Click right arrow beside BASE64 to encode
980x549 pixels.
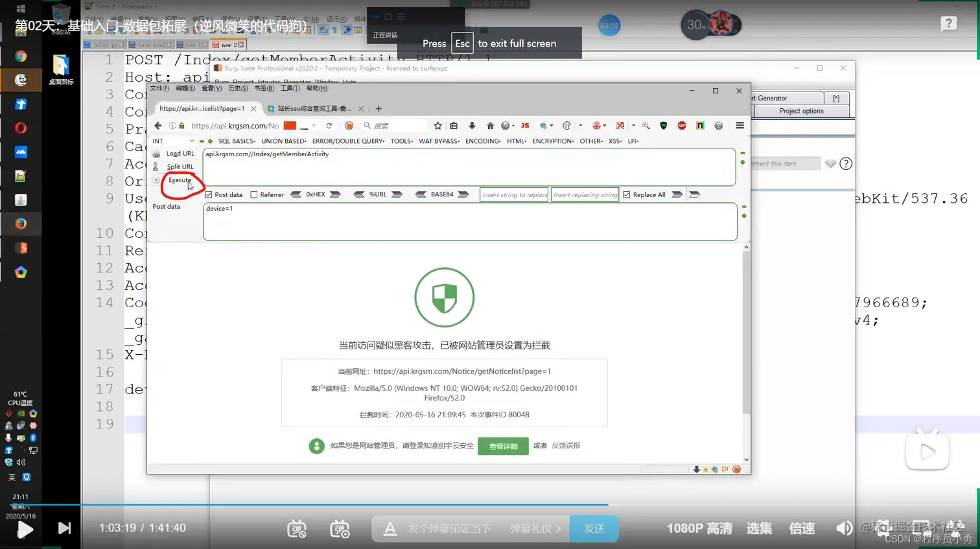click(x=463, y=194)
